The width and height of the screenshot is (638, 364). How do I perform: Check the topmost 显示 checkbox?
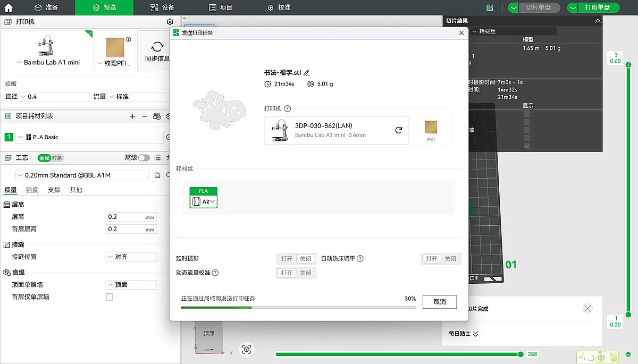(x=527, y=114)
